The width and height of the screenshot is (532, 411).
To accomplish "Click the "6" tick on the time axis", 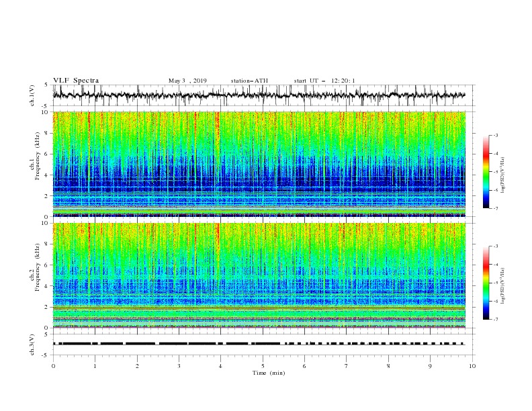I will coord(305,366).
